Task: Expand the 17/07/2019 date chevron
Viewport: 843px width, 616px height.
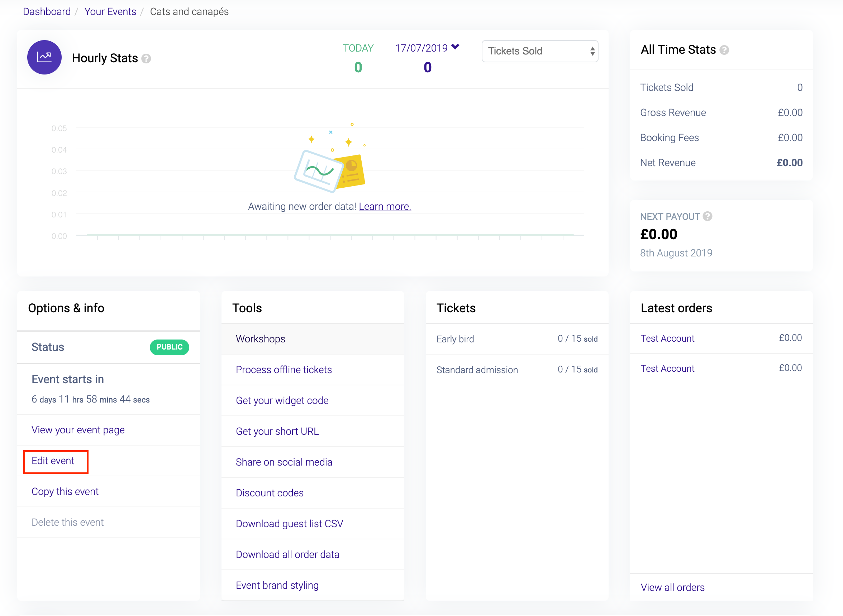Action: click(x=455, y=47)
